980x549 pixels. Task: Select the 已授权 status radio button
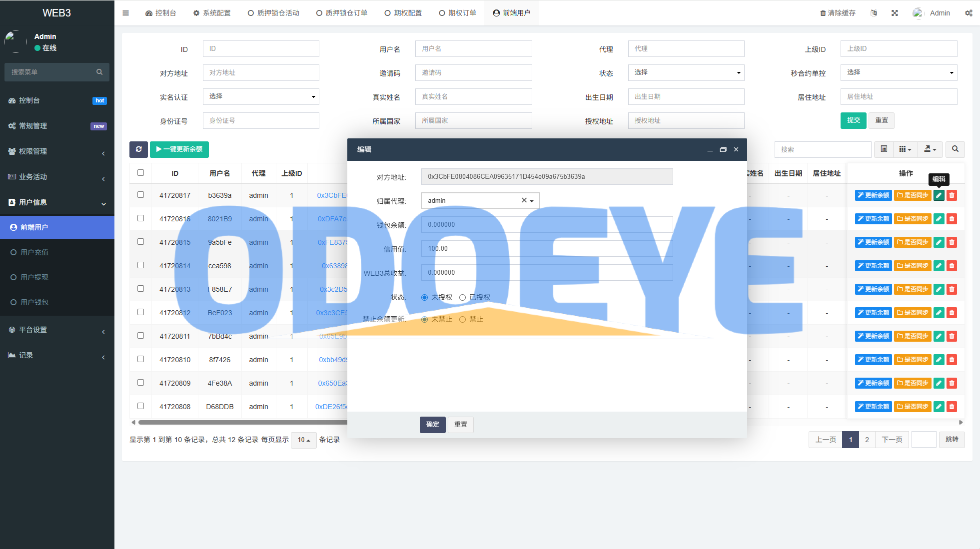463,298
